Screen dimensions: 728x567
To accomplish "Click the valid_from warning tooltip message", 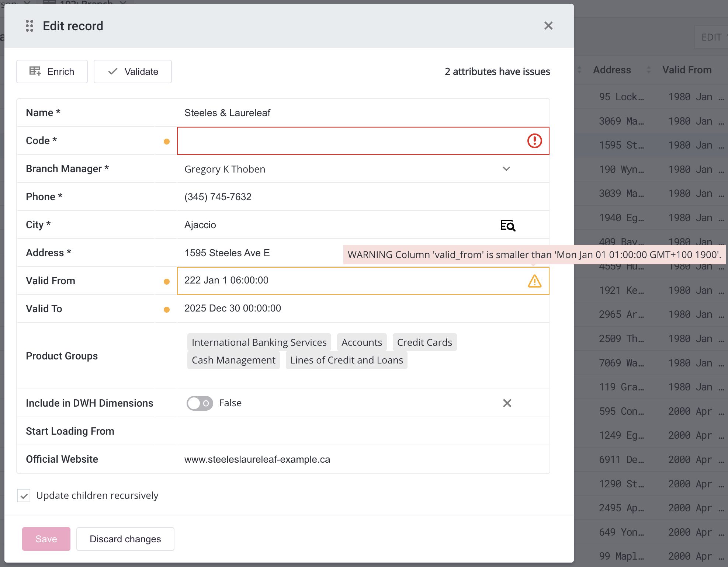I will (x=534, y=255).
